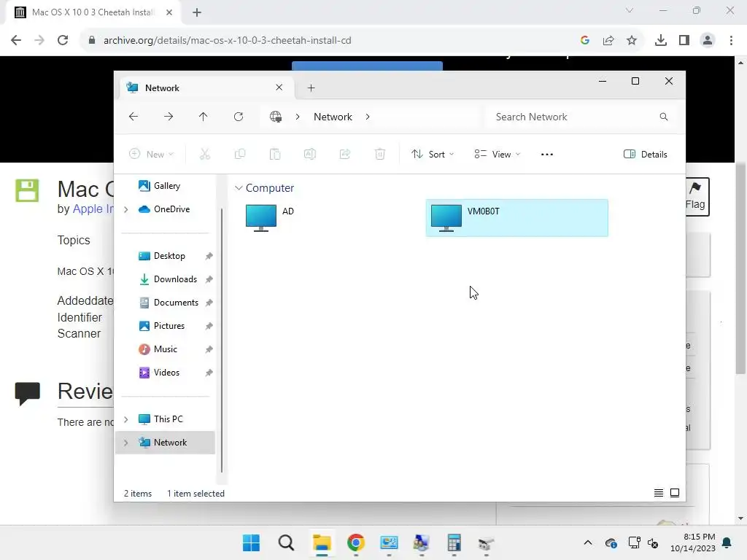This screenshot has width=747, height=560.
Task: Open Windows Start menu
Action: pos(251,542)
